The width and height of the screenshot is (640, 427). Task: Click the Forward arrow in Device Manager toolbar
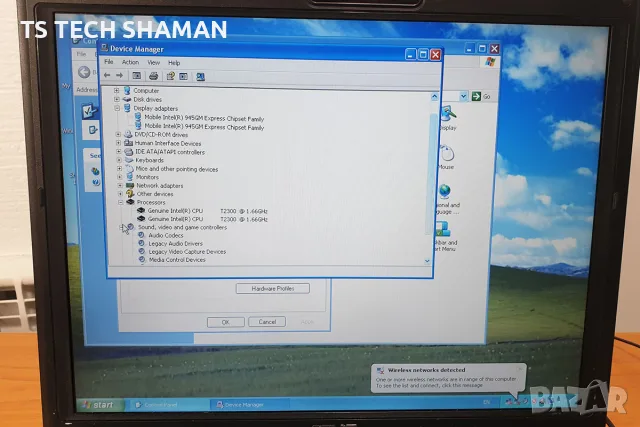[120, 75]
